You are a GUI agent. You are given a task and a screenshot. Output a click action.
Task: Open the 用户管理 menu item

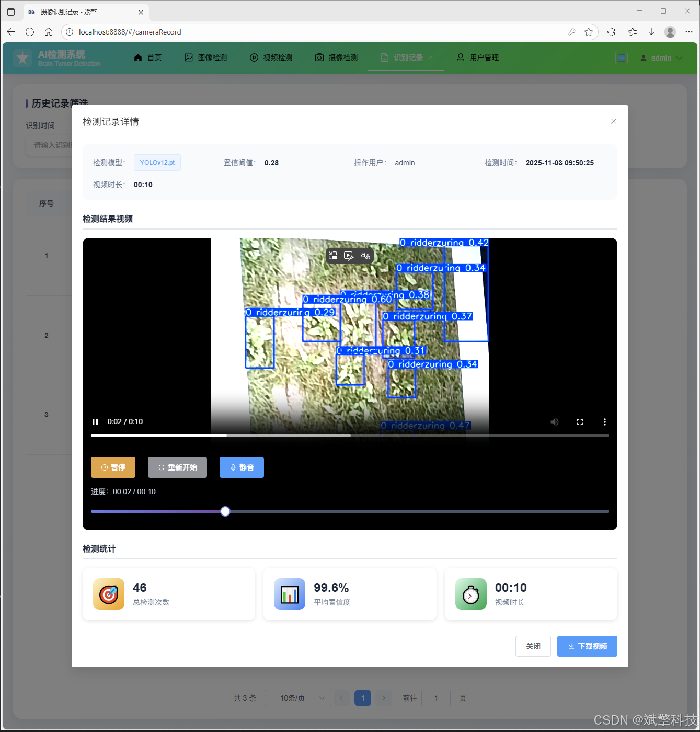point(478,58)
